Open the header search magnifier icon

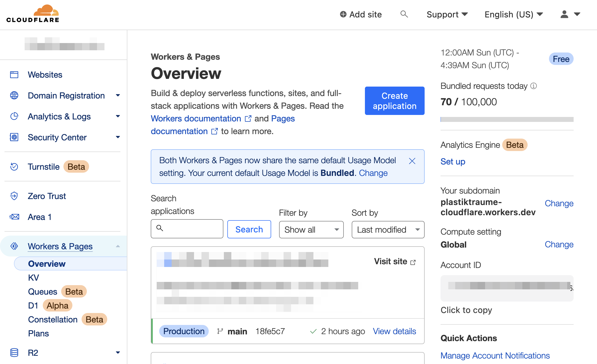point(404,14)
